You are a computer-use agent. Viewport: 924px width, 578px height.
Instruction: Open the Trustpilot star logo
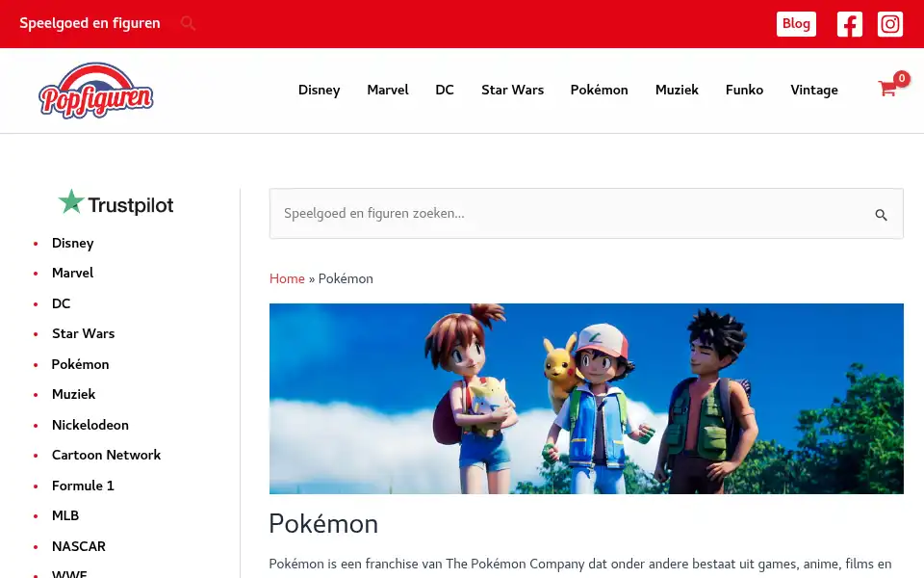116,203
